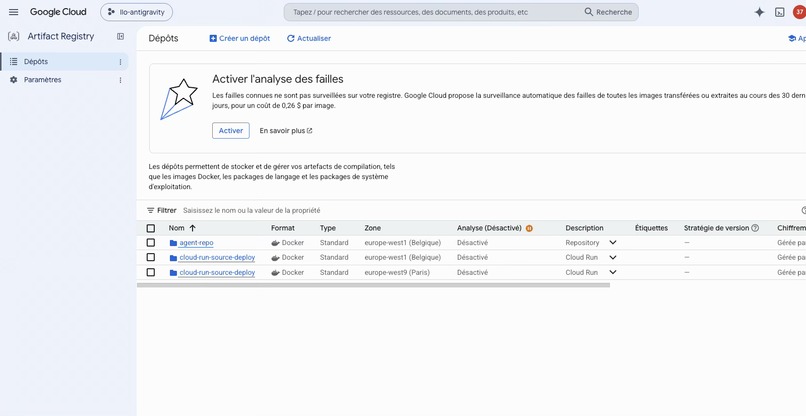Open the En savoir plus link
Image resolution: width=806 pixels, height=416 pixels.
pyautogui.click(x=286, y=131)
